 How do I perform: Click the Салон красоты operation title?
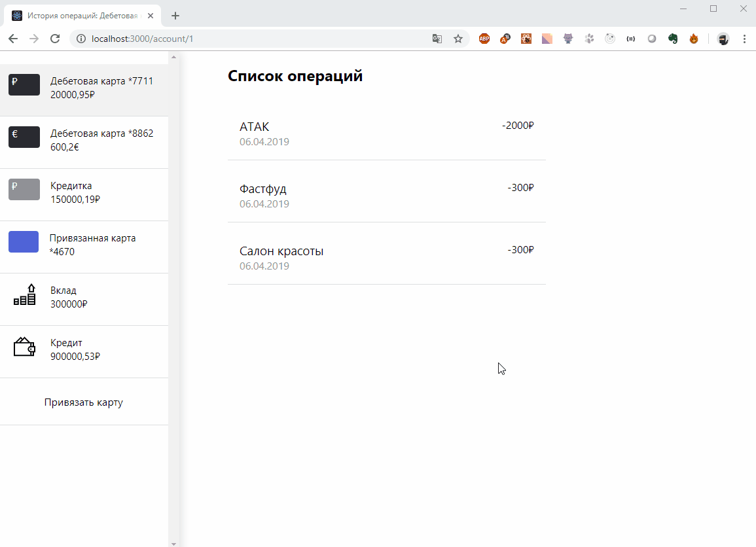tap(281, 251)
